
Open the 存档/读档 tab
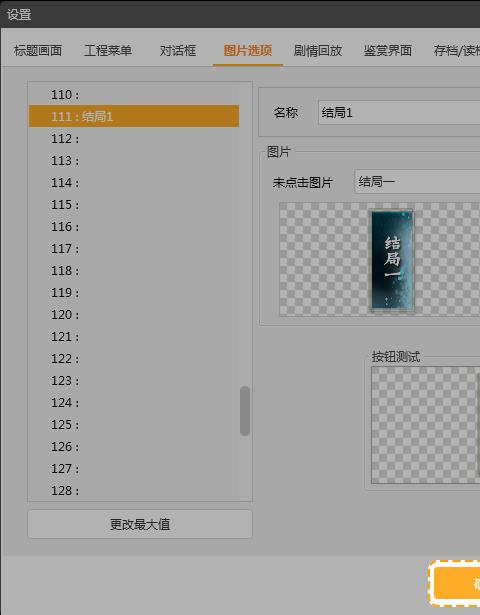click(456, 51)
